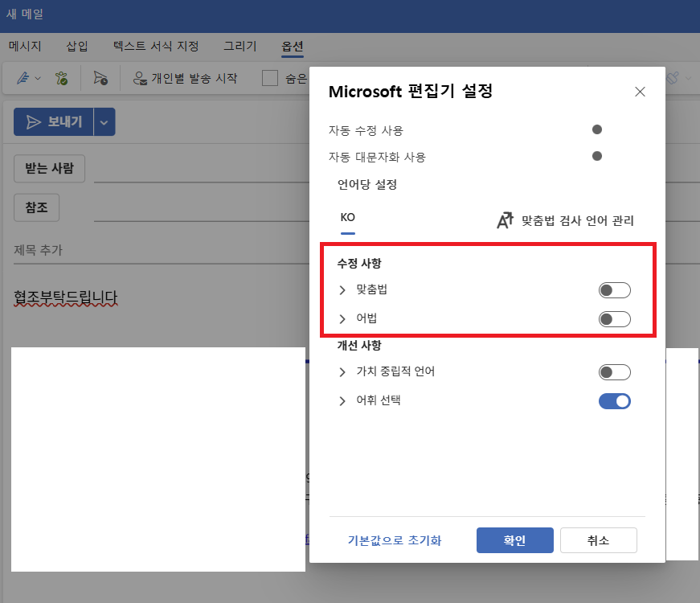Viewport: 700px width, 603px height.
Task: Enable the 맞춤법 toggle
Action: (613, 290)
